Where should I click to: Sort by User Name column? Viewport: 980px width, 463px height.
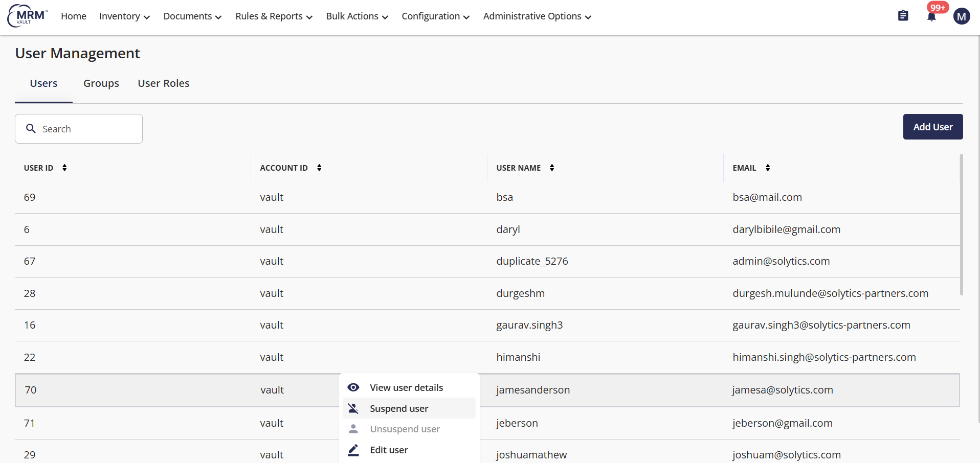tap(552, 168)
